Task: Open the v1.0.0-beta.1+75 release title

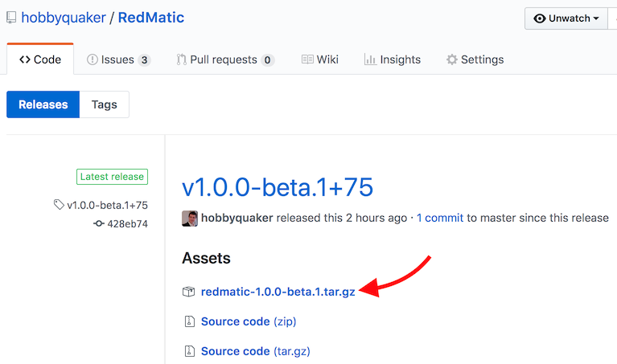Action: [x=278, y=187]
